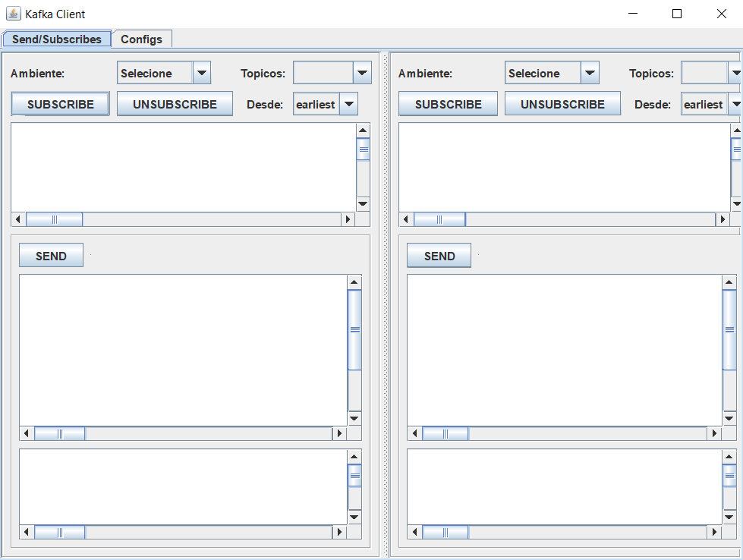Click left arrow of left bottom output horizontal scrollbar
The image size is (743, 560).
coord(27,532)
